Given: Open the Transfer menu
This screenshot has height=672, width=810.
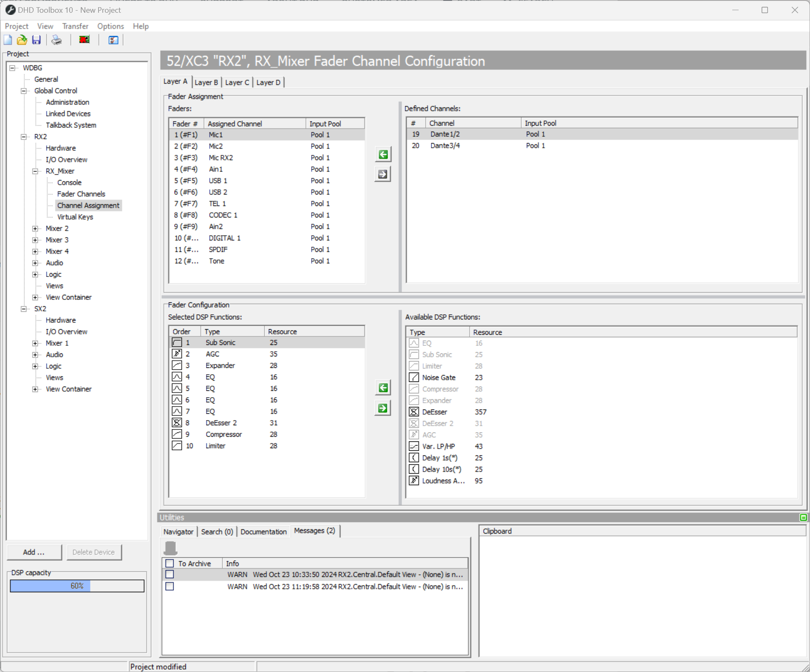Looking at the screenshot, I should coord(75,26).
